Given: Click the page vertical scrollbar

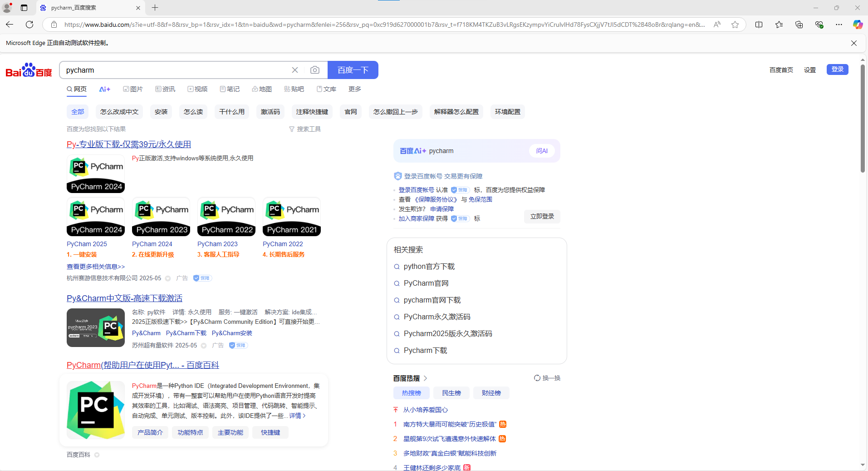Looking at the screenshot, I should [863, 118].
